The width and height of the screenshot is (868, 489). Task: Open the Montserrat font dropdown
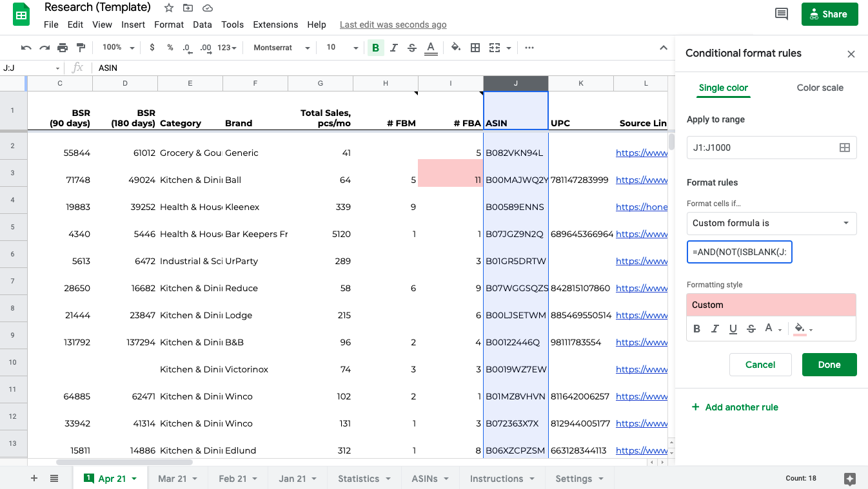[x=282, y=48]
